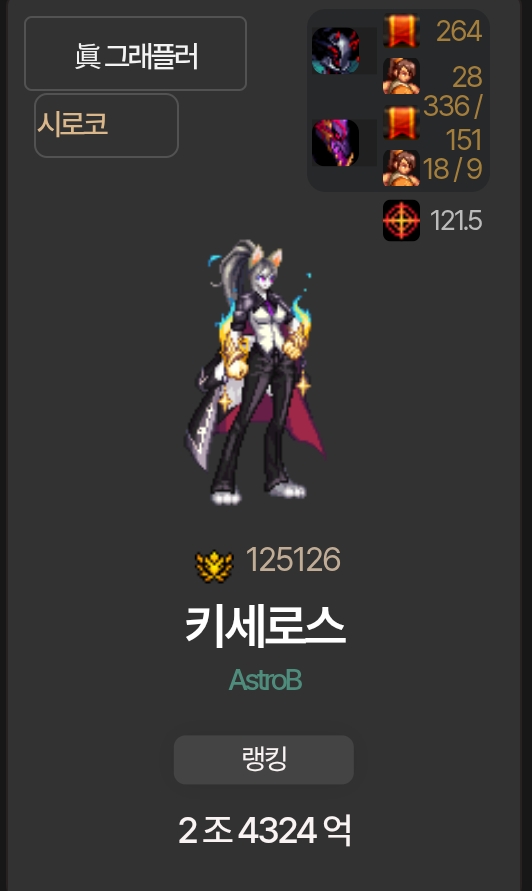
Task: Click the 18 / 9 count value
Action: [453, 169]
